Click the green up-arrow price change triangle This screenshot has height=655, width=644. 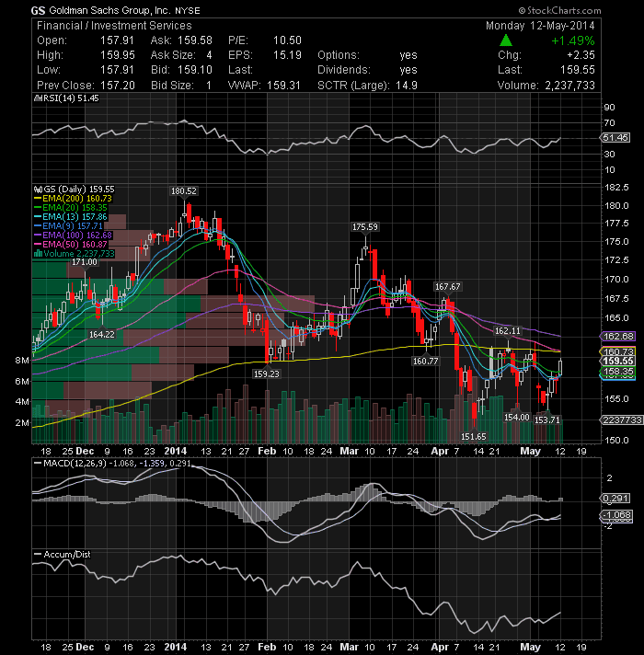[506, 40]
